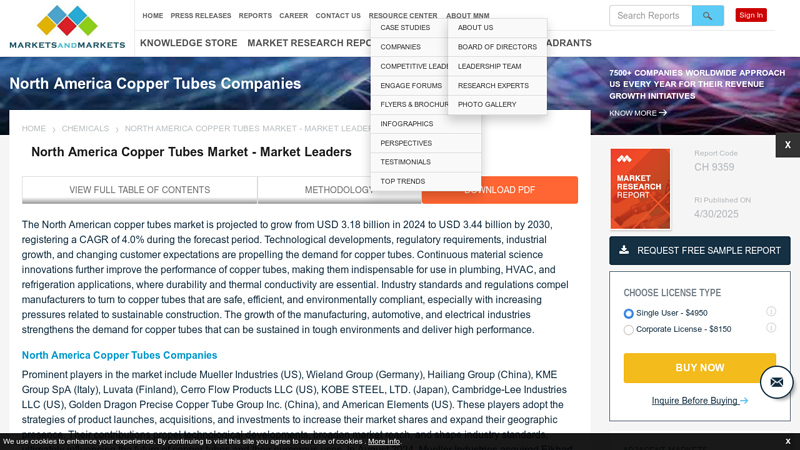The image size is (800, 450).
Task: Click the Market Research Report cover thumbnail
Action: [640, 189]
